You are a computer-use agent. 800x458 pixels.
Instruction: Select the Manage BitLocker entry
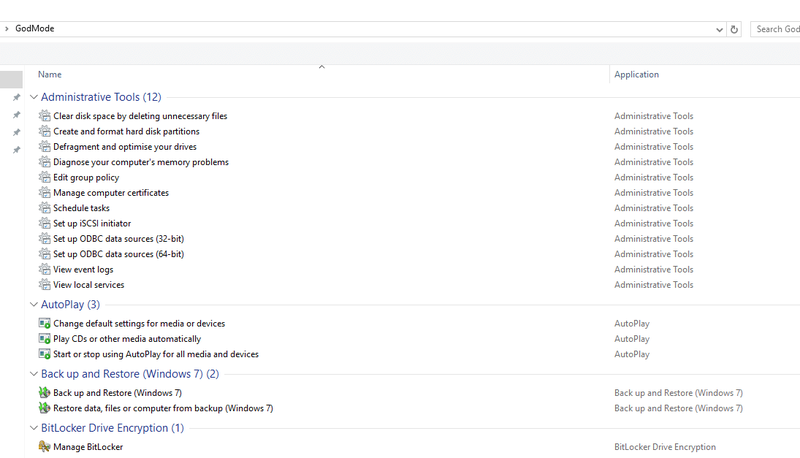pos(88,447)
